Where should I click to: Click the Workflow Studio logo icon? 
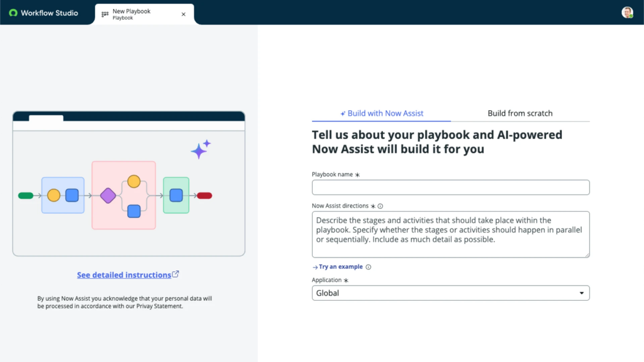tap(13, 13)
